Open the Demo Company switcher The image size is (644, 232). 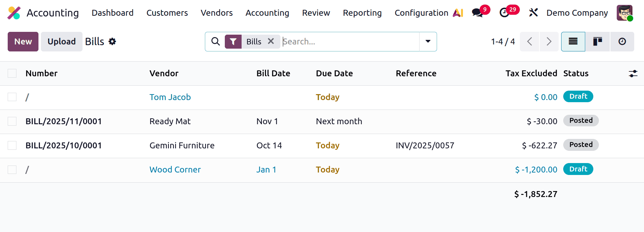point(577,13)
